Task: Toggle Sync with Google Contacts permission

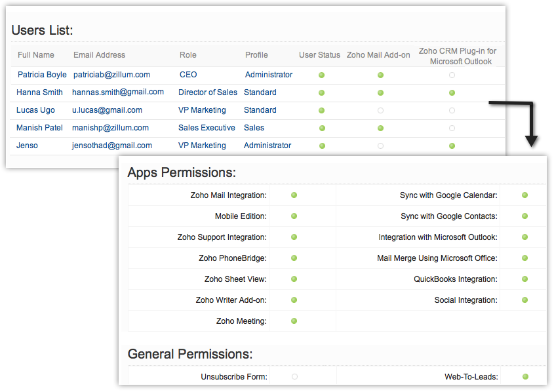Action: 524,216
